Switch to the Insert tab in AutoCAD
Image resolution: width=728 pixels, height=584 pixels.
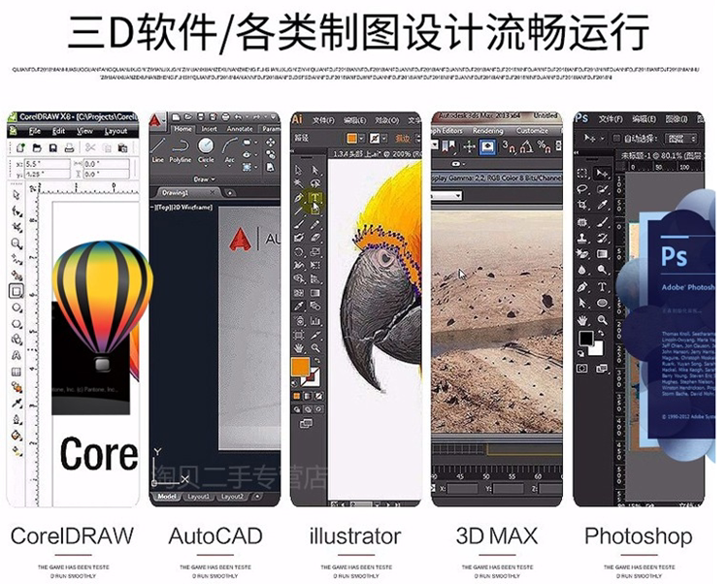(209, 129)
